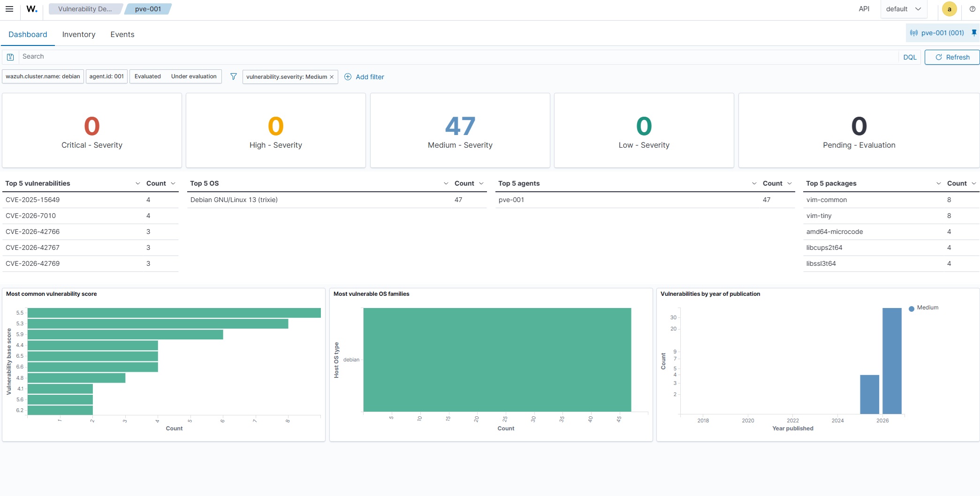Screen dimensions: 980x496
Task: Click the user avatar 'a'
Action: [950, 9]
